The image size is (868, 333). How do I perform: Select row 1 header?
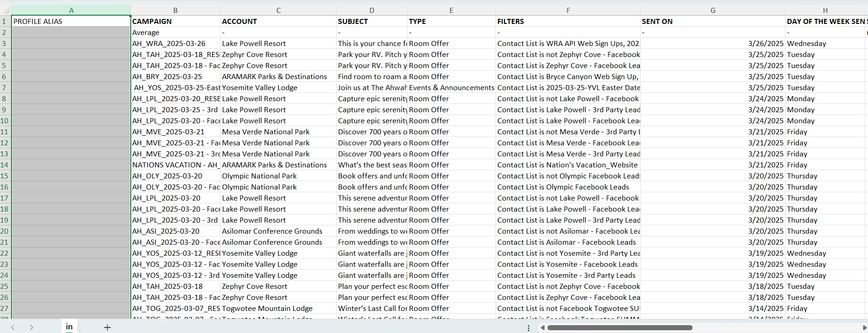6,21
